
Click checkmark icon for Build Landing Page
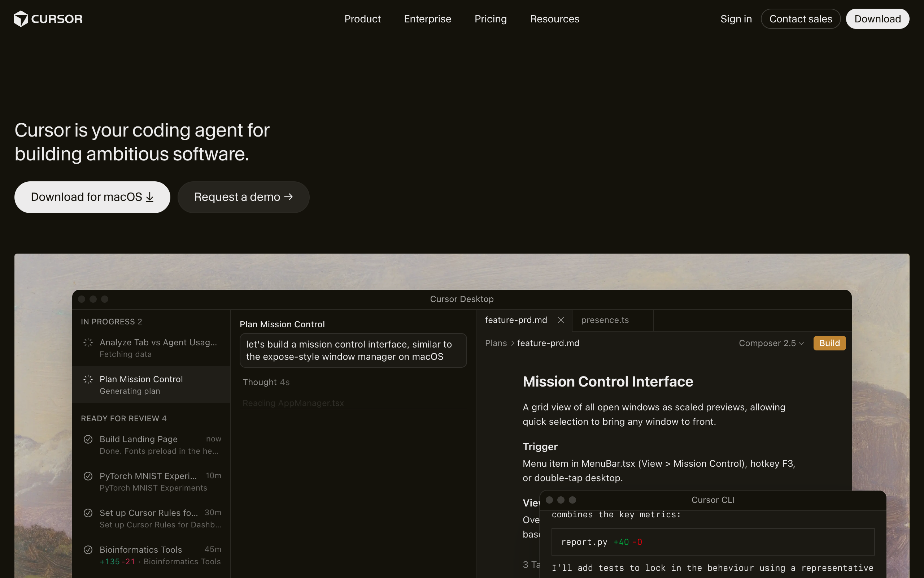point(88,439)
